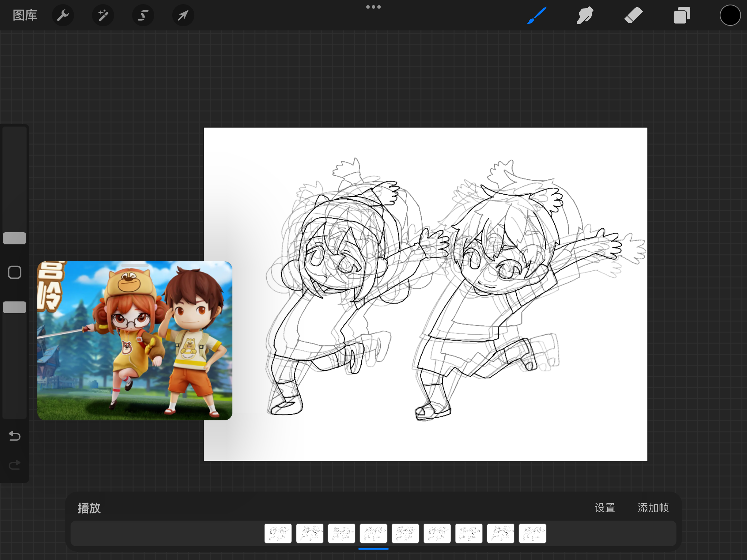Adjust the brush opacity slider handle
The height and width of the screenshot is (560, 747).
[x=15, y=307]
